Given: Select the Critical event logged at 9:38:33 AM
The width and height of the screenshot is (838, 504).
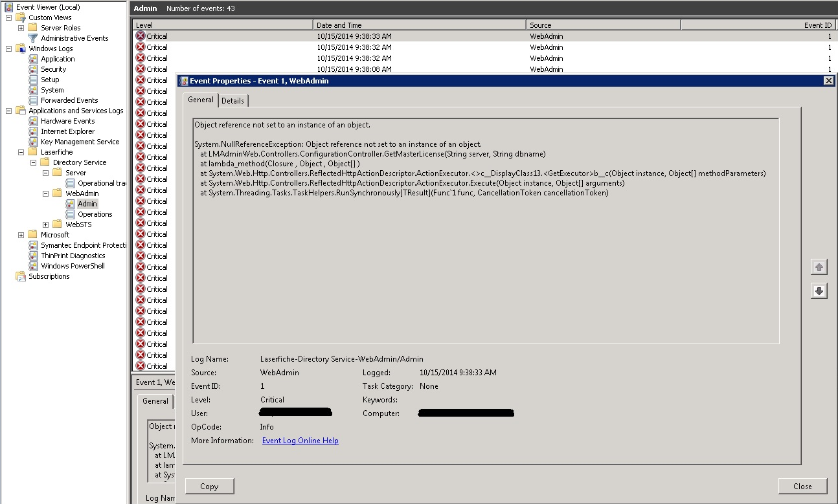Looking at the screenshot, I should (x=484, y=36).
